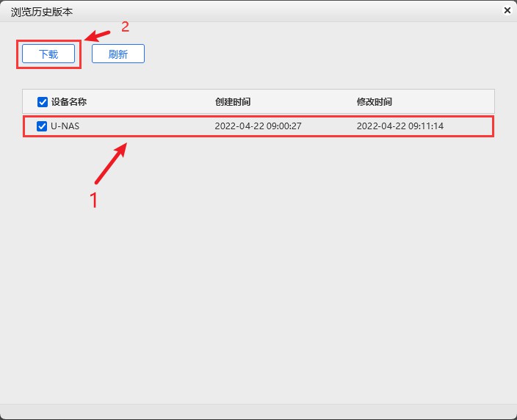Close the 浏览历史版本 dialog
517x420 pixels.
pos(507,11)
